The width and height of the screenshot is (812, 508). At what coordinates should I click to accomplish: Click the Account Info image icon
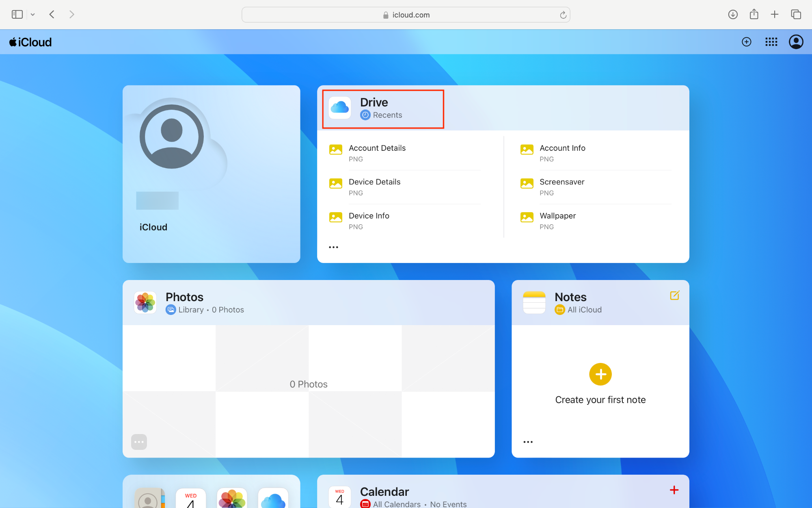pos(527,150)
